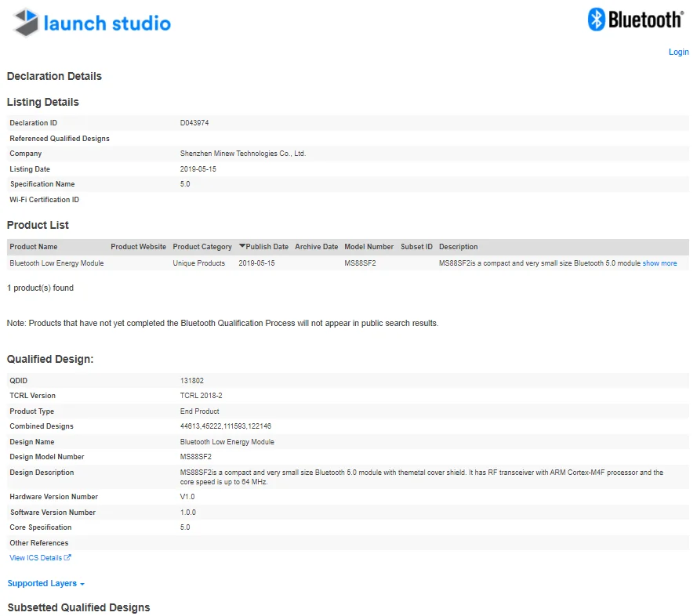
Task: Sort by Product Website column header
Action: 138,247
